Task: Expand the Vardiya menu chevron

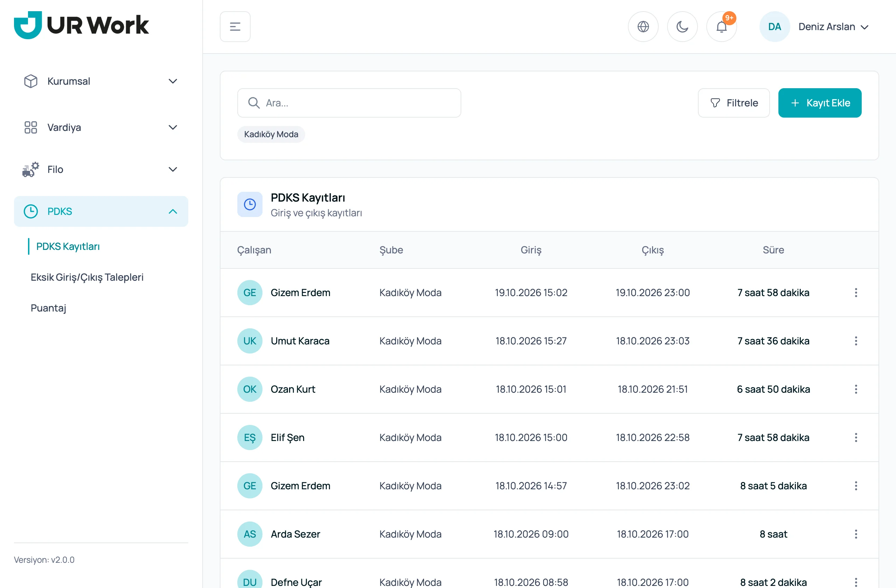Action: pos(173,127)
